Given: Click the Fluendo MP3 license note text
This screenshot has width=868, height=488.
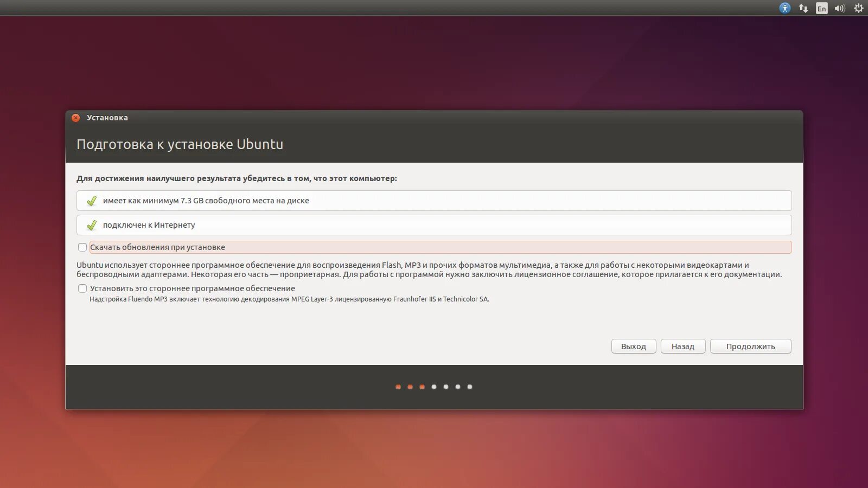Looking at the screenshot, I should pos(289,299).
